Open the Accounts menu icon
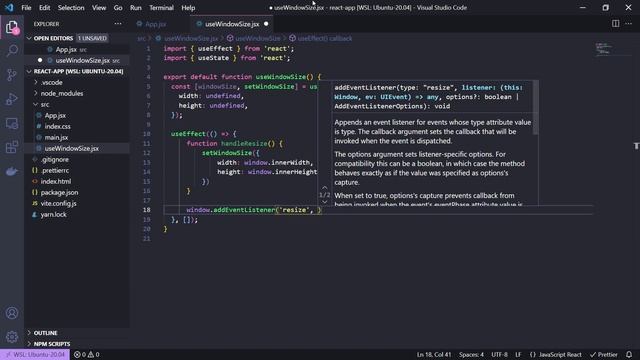The width and height of the screenshot is (640, 360). click(x=12, y=313)
